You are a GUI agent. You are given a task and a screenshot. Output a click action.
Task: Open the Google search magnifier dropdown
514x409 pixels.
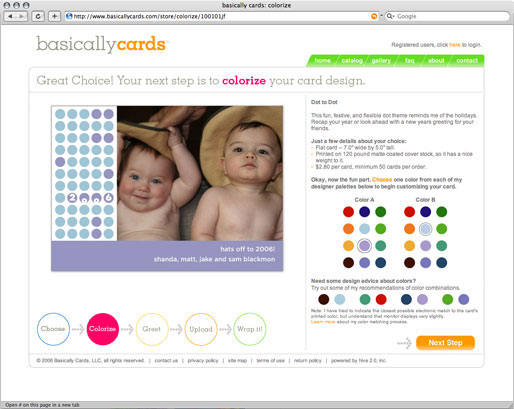390,16
